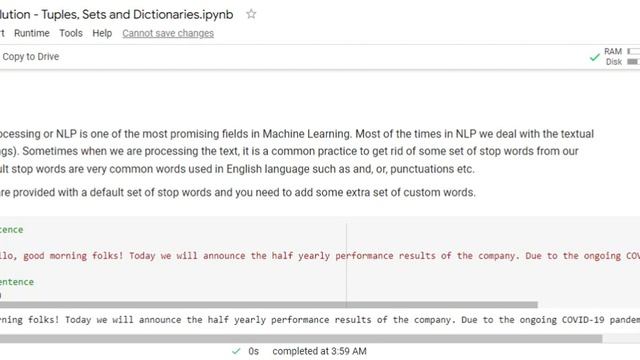Screen dimensions: 640x360
Task: Click the RAM usage indicator
Action: click(x=621, y=51)
